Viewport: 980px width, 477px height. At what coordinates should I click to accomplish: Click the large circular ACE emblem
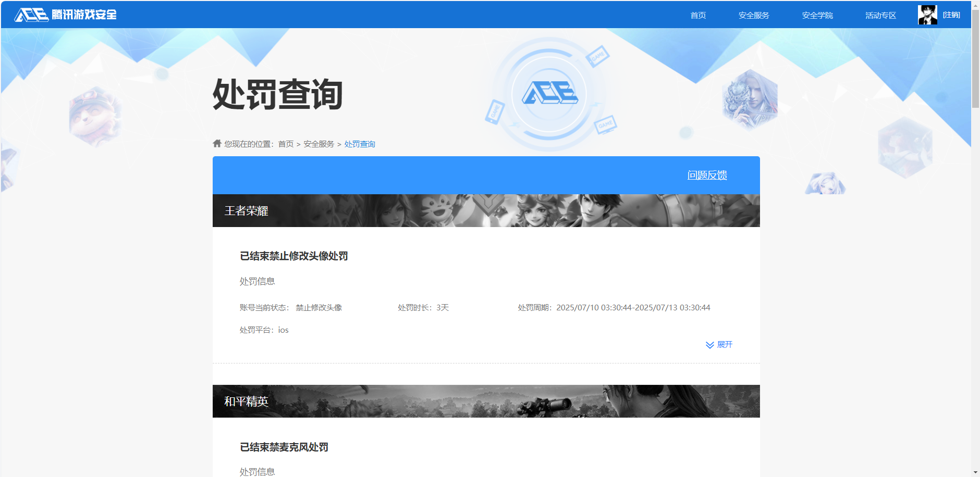(x=549, y=94)
